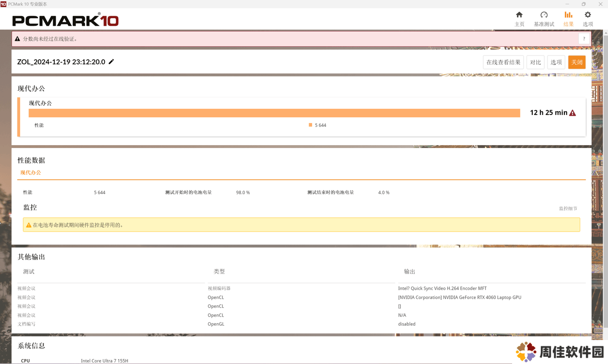Open Options (选项) gear icon
The height and width of the screenshot is (364, 608).
coord(588,15)
